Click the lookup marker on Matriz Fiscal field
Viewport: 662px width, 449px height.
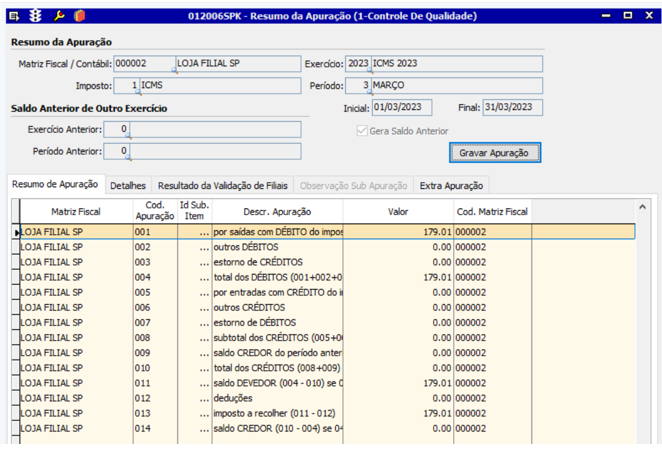pyautogui.click(x=176, y=71)
